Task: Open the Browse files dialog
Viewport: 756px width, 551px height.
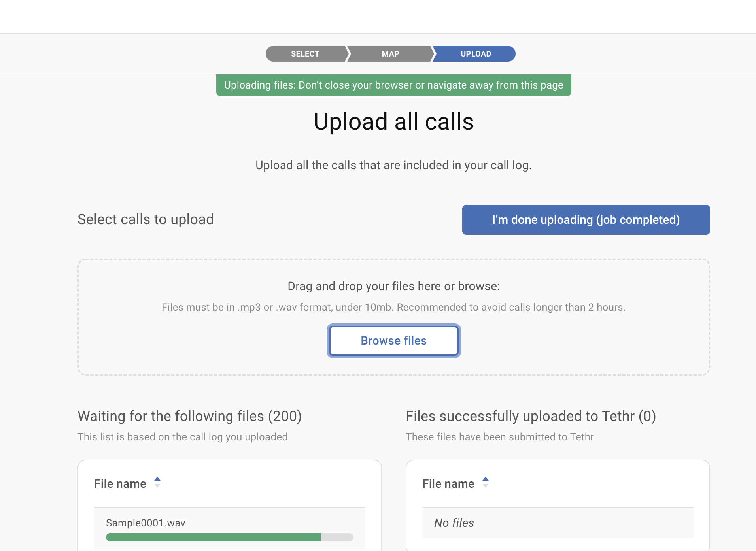Action: tap(393, 341)
